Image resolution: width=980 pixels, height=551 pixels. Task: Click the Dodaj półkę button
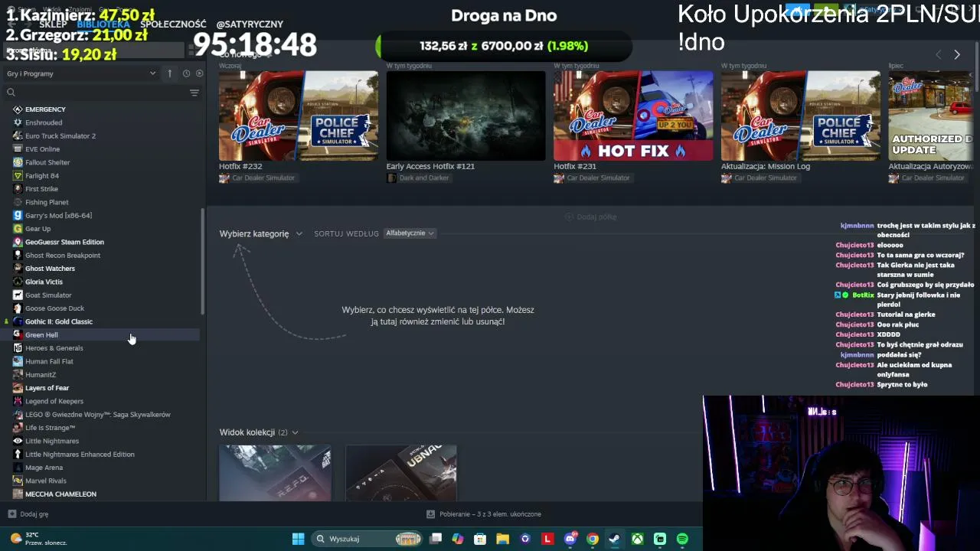(590, 217)
